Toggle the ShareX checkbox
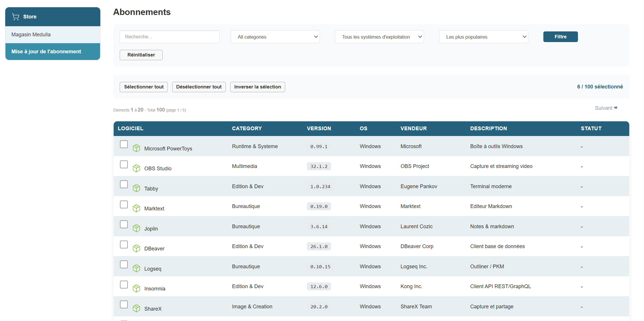The image size is (644, 321). click(124, 305)
